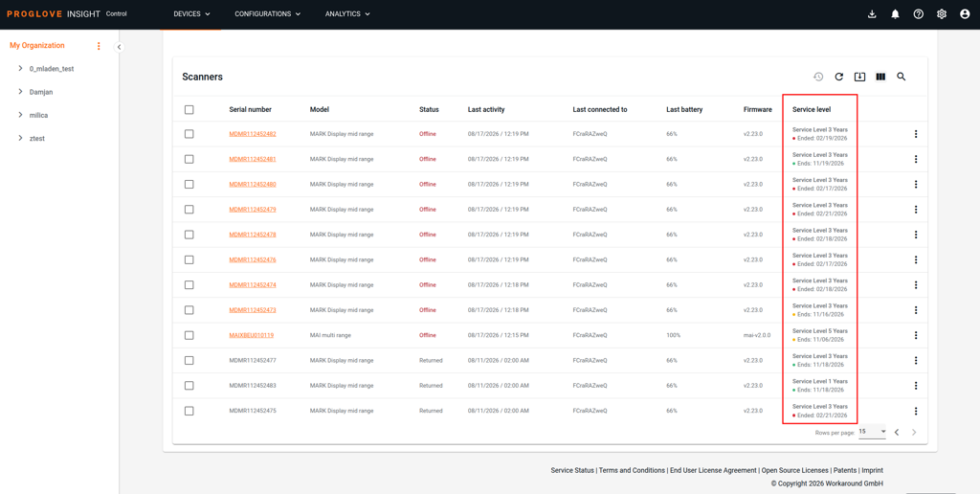Screen dimensions: 980x494
Task: Open the notifications bell icon
Action: [895, 14]
